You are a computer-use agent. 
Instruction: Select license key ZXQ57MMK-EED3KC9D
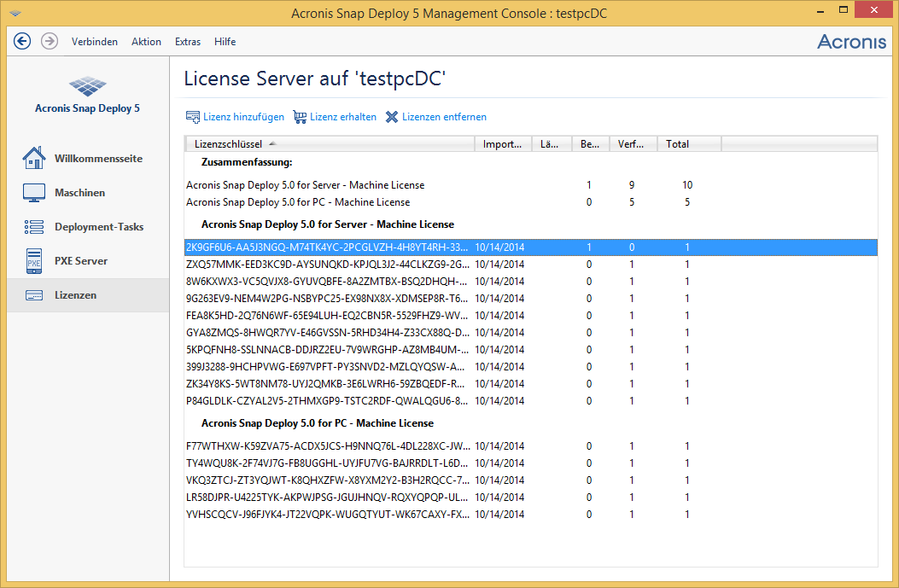[530, 265]
